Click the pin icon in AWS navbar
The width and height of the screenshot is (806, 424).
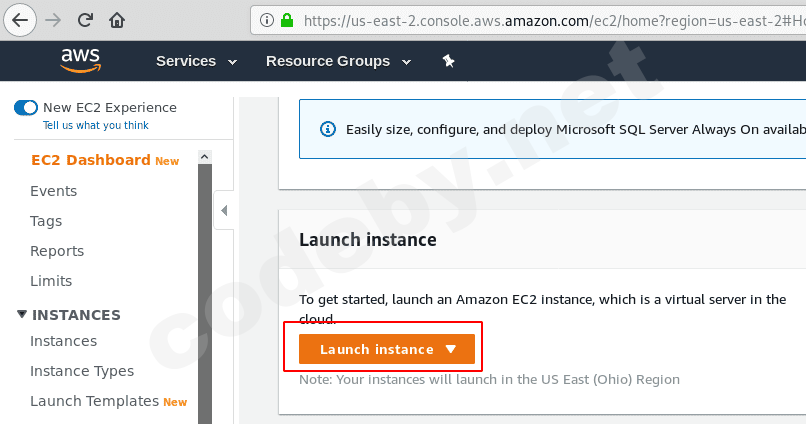449,61
